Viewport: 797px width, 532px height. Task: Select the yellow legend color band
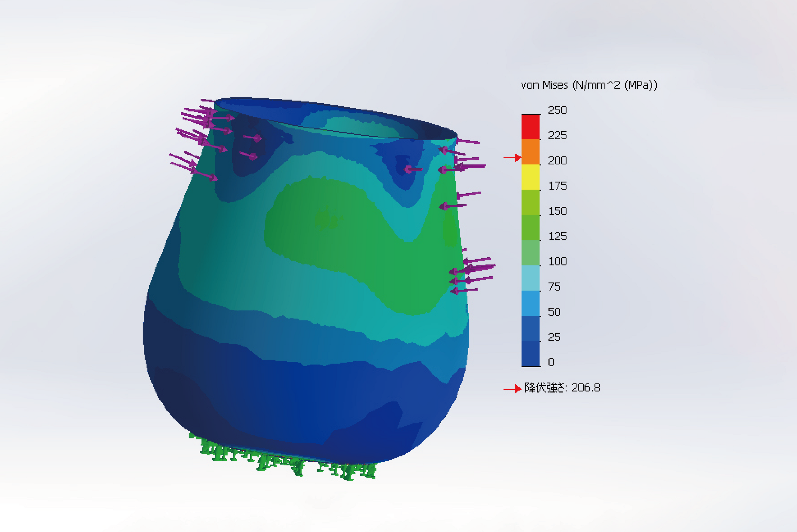(x=530, y=177)
